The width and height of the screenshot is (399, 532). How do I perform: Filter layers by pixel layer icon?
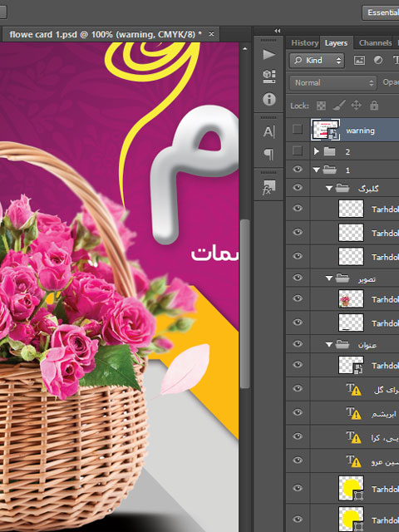click(x=359, y=61)
